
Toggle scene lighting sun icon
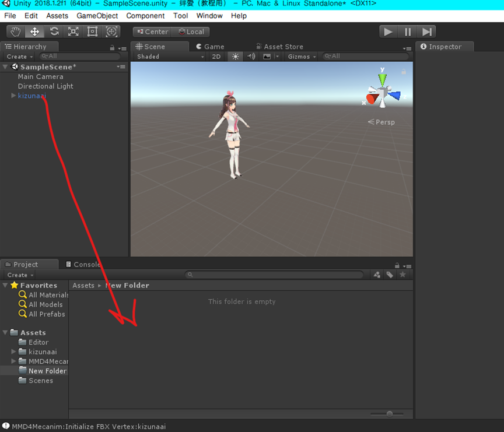(x=235, y=57)
